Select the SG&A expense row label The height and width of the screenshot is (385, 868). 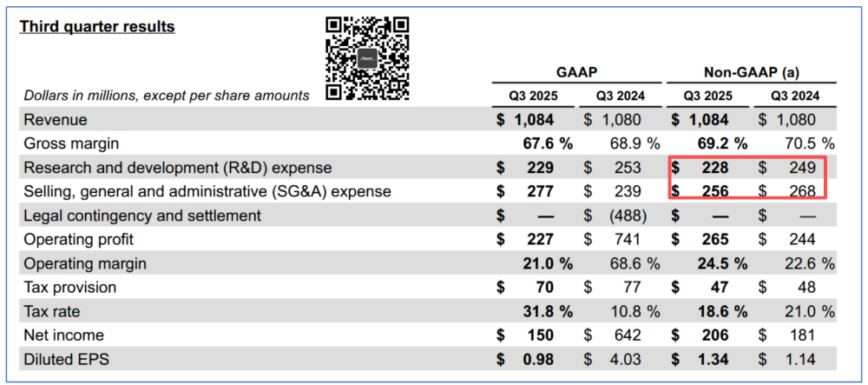click(x=208, y=191)
